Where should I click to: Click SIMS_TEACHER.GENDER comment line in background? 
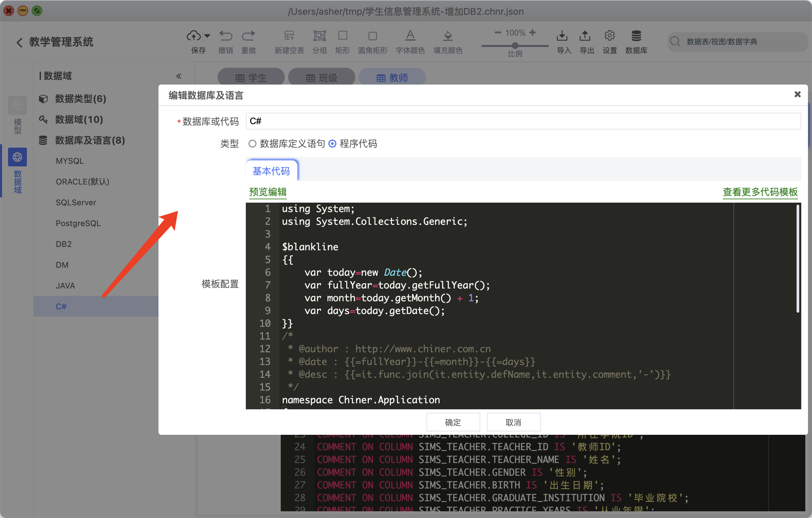452,472
